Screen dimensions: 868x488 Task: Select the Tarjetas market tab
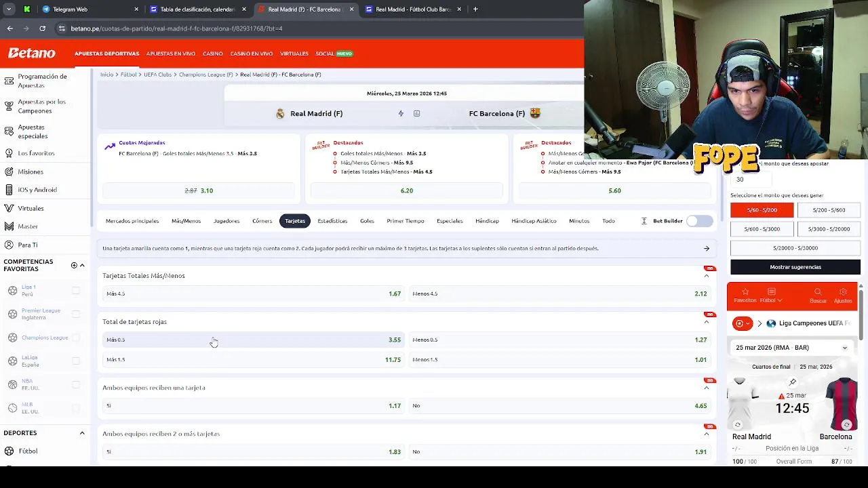coord(295,221)
